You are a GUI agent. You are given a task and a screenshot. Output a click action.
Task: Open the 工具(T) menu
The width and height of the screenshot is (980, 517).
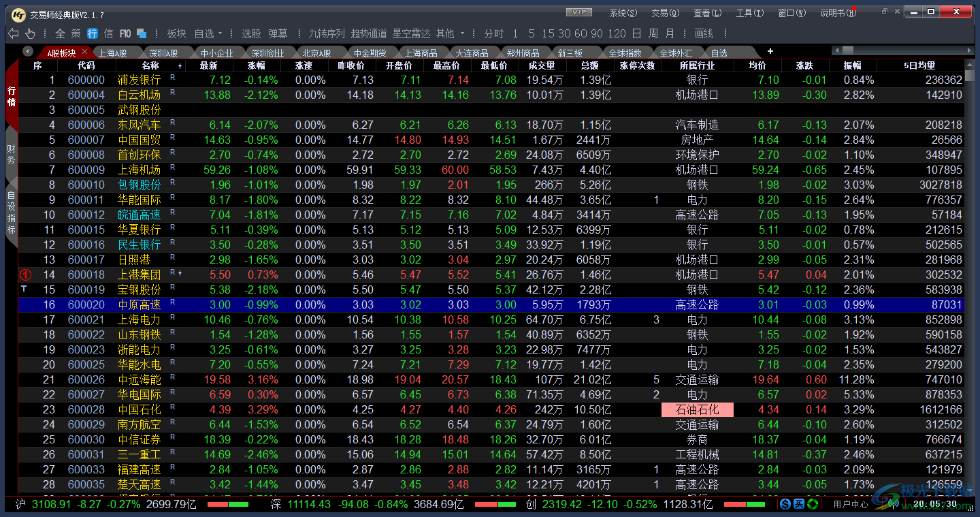coord(750,13)
